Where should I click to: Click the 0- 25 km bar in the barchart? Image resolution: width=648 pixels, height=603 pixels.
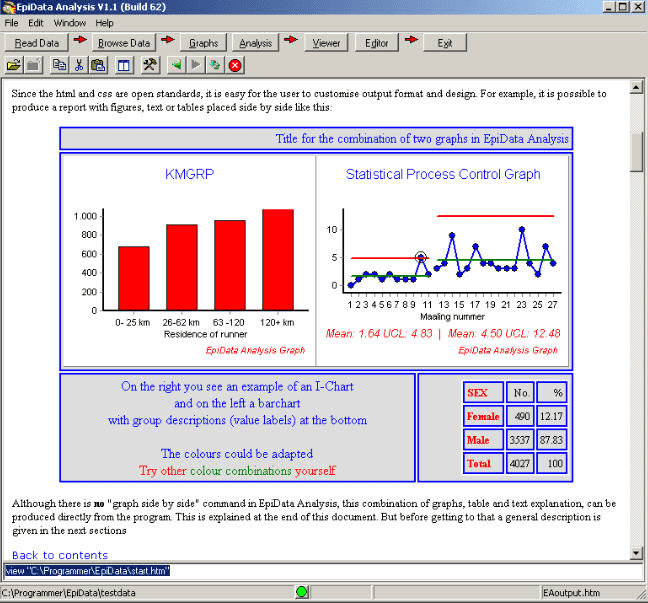133,278
